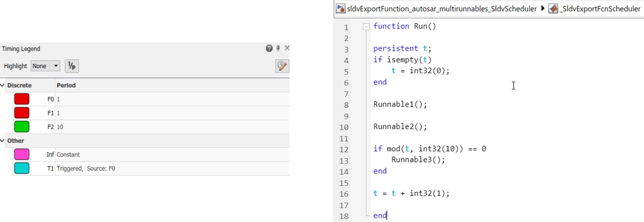Viewport: 644px width, 222px height.
Task: Toggle the 1/p rate display button
Action: click(x=71, y=66)
